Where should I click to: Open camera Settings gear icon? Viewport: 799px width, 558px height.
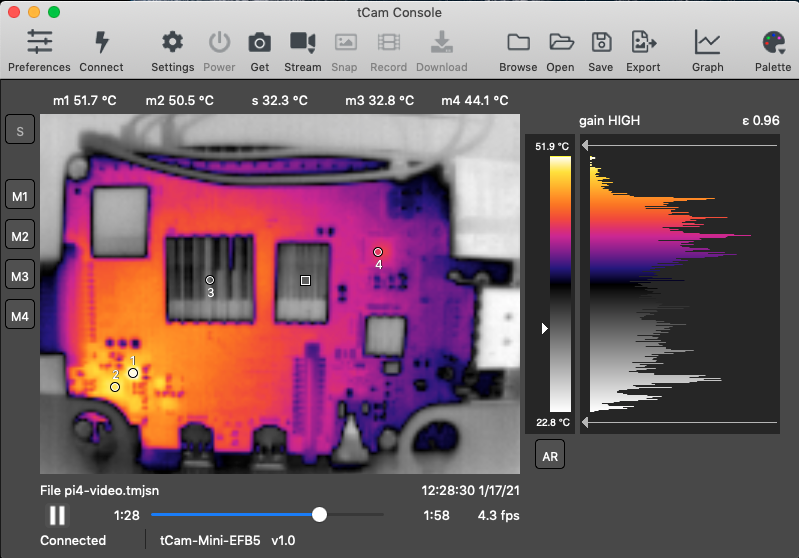[x=172, y=43]
